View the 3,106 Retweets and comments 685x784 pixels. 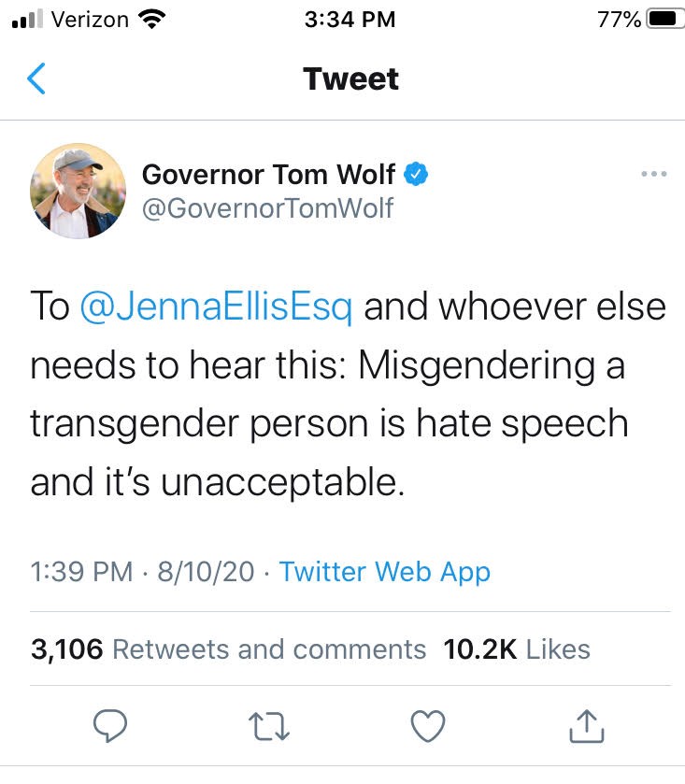click(229, 649)
